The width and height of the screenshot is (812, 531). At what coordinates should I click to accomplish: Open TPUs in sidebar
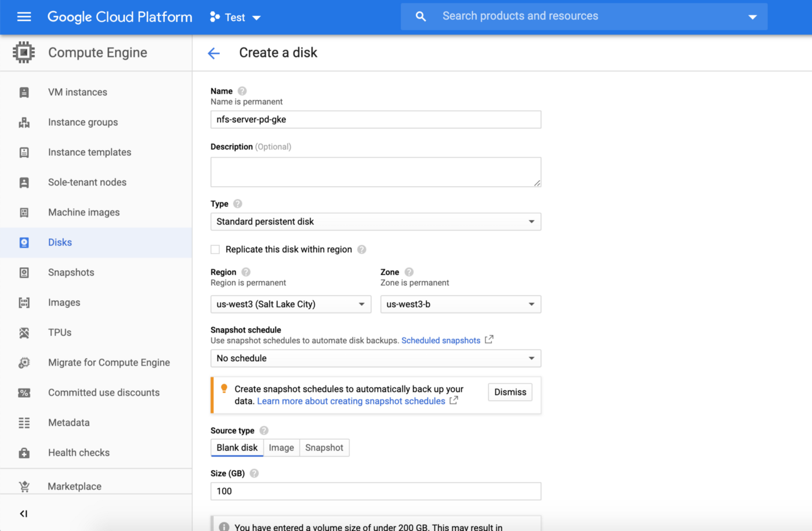pyautogui.click(x=60, y=332)
